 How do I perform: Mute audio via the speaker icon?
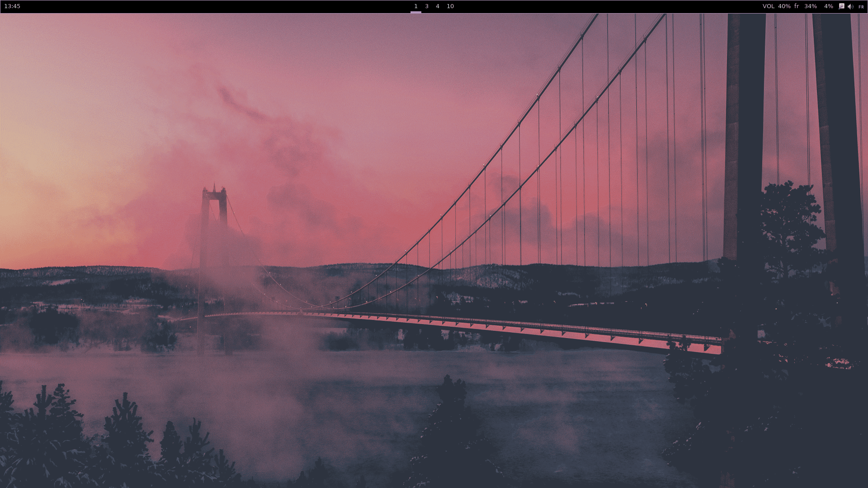coord(851,6)
